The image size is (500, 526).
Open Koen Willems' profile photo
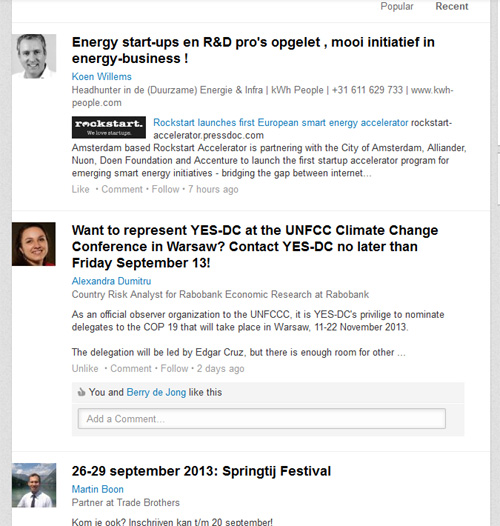34,56
